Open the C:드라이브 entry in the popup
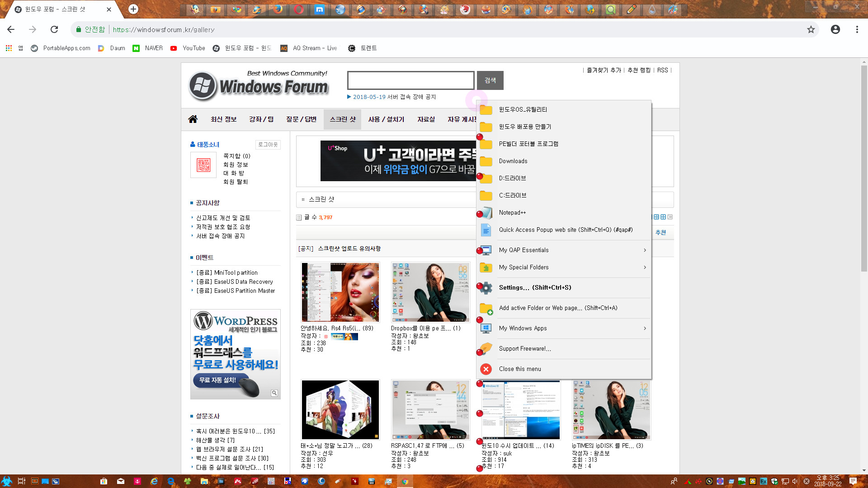This screenshot has height=488, width=868. click(x=564, y=195)
